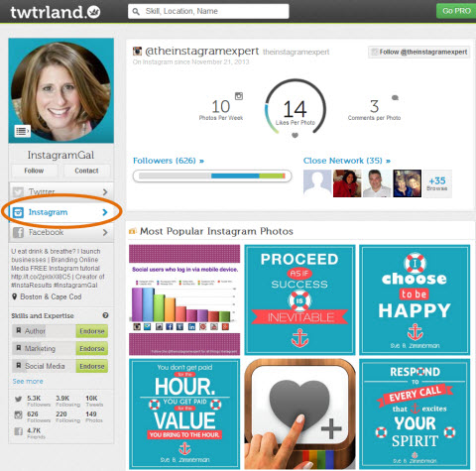
Task: Expand the Facebook section chevron
Action: 105,232
